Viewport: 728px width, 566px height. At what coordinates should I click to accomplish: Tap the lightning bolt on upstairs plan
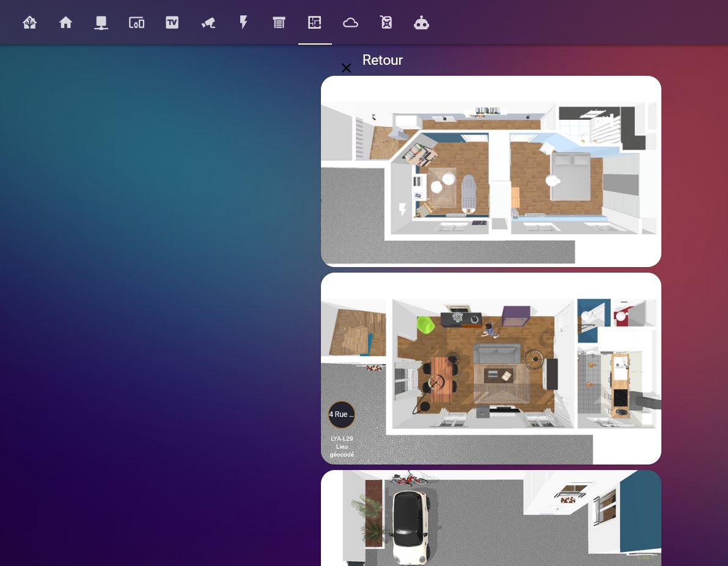403,209
